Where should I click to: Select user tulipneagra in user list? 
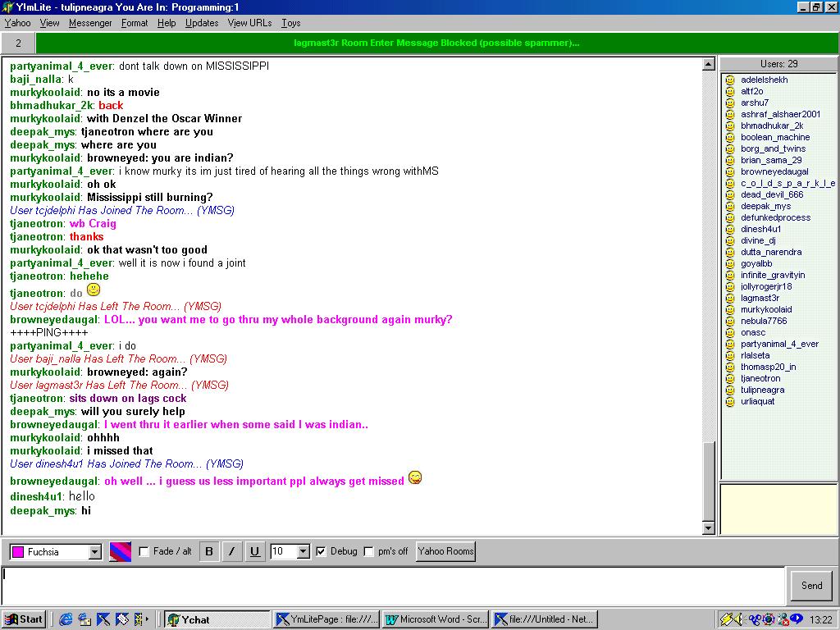pos(762,390)
